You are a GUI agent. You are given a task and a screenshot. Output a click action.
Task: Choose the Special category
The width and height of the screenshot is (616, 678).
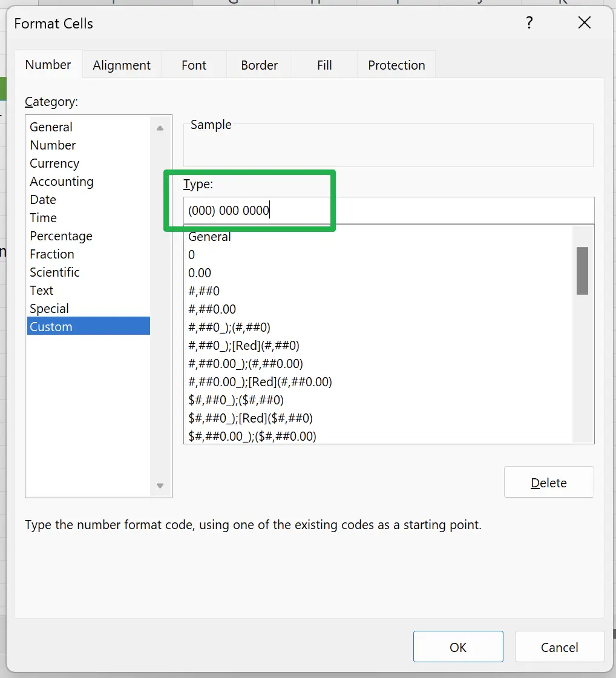tap(49, 309)
